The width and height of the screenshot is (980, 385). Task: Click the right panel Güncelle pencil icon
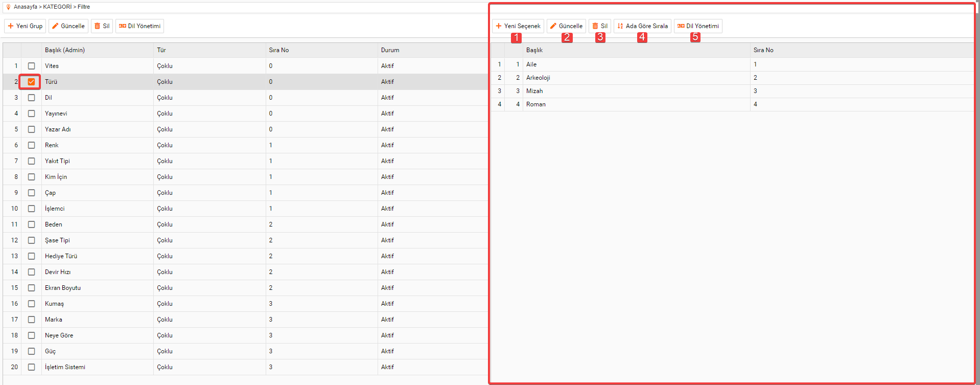click(553, 26)
